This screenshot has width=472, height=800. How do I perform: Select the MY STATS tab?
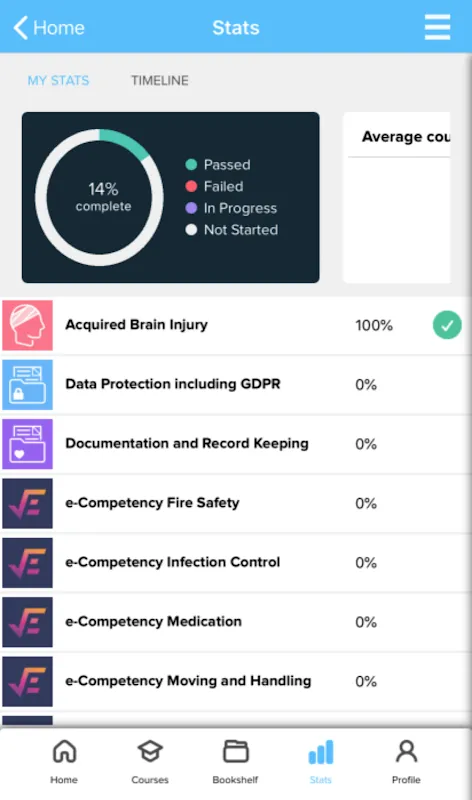[58, 81]
